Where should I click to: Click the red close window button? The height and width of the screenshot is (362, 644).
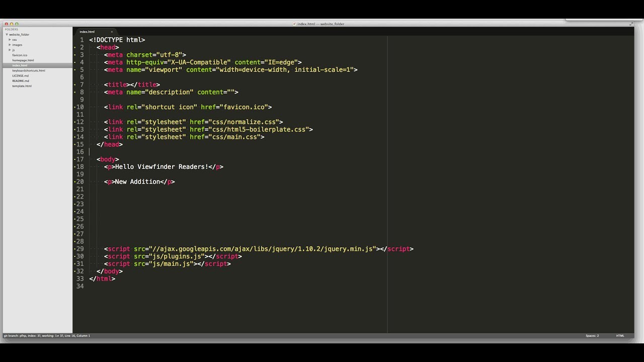click(x=7, y=24)
